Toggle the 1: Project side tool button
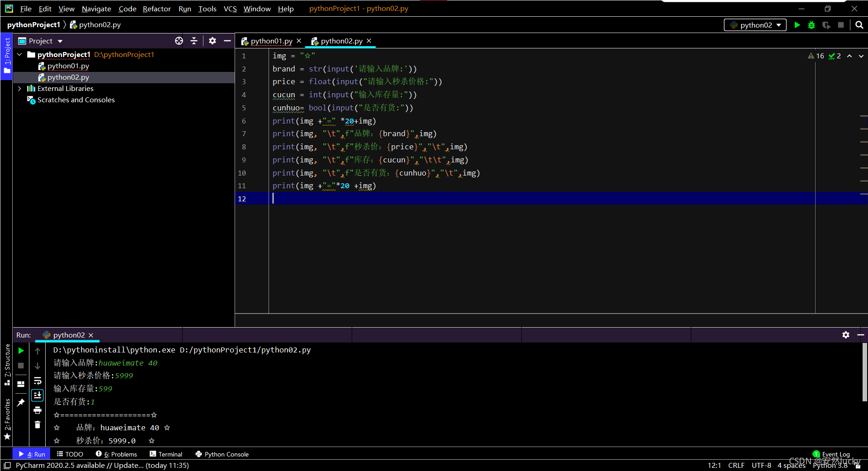The height and width of the screenshot is (471, 868). click(7, 56)
